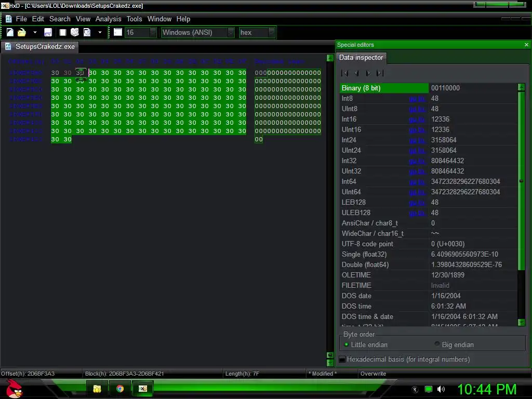Close the Special editors panel
532x399 pixels.
coord(526,45)
